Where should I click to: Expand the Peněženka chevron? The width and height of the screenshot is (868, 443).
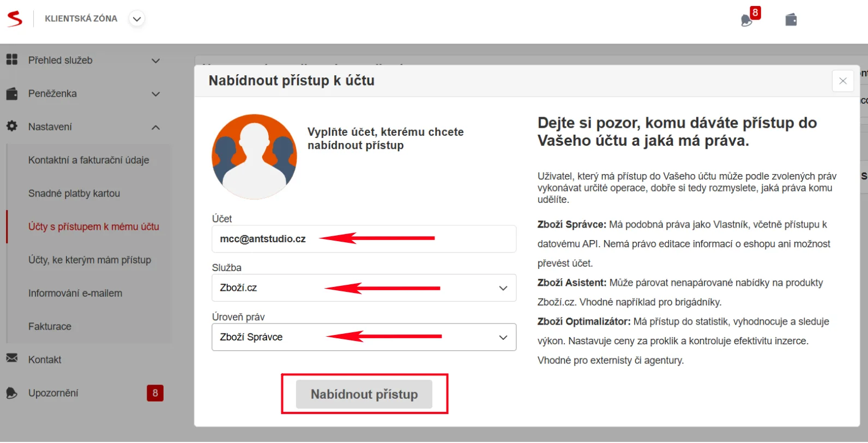tap(156, 94)
